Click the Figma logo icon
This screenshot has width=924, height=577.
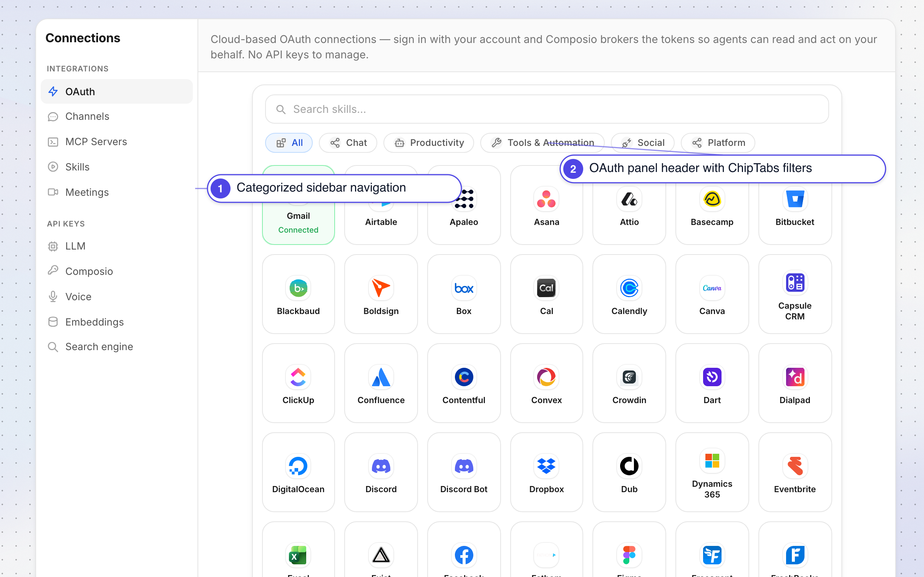(629, 555)
